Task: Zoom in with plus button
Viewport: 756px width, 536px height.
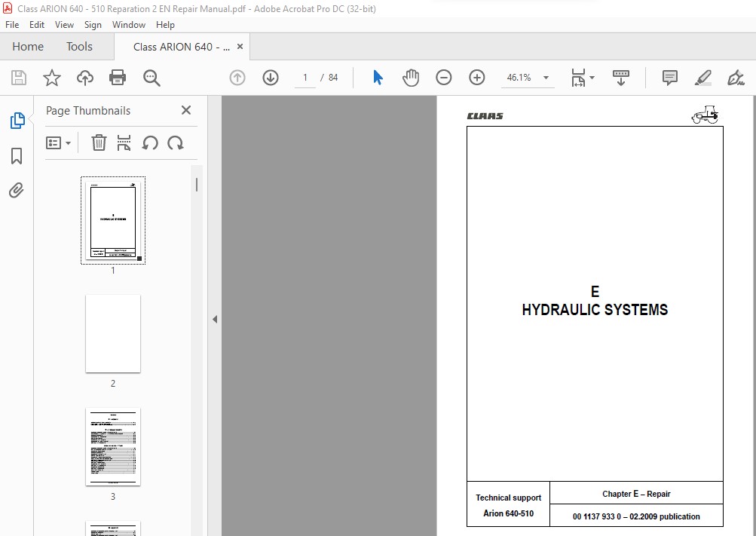Action: coord(477,78)
